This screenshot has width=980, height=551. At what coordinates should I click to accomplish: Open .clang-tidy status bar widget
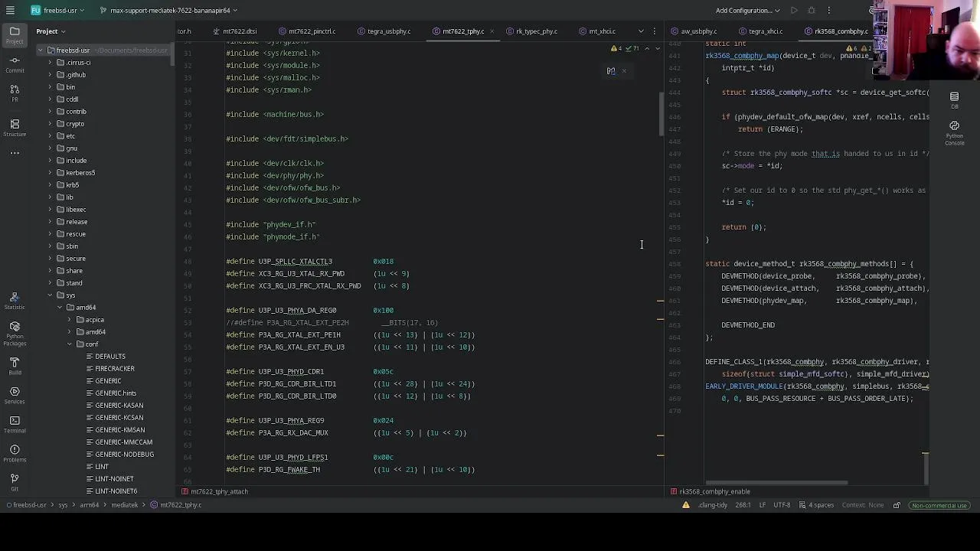713,505
